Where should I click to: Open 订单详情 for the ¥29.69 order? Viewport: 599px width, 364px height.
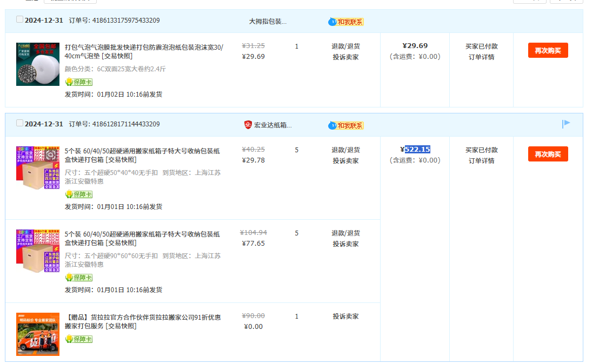(481, 57)
